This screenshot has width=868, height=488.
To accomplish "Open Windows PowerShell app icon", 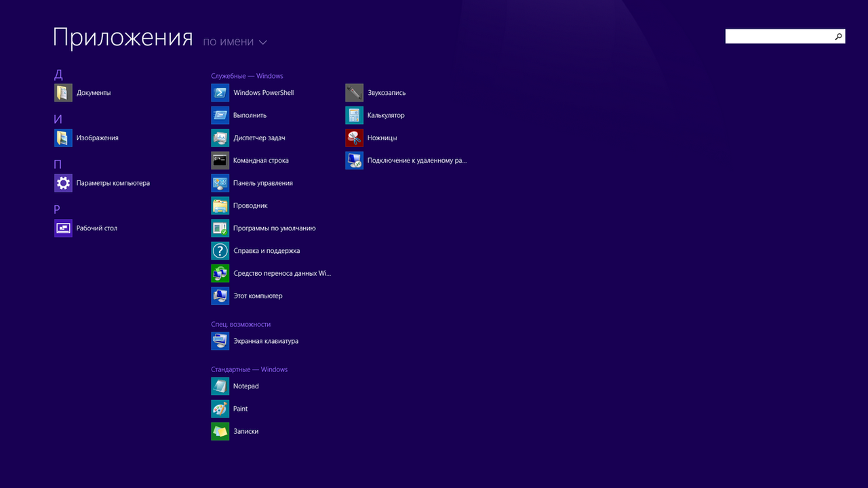I will (220, 93).
